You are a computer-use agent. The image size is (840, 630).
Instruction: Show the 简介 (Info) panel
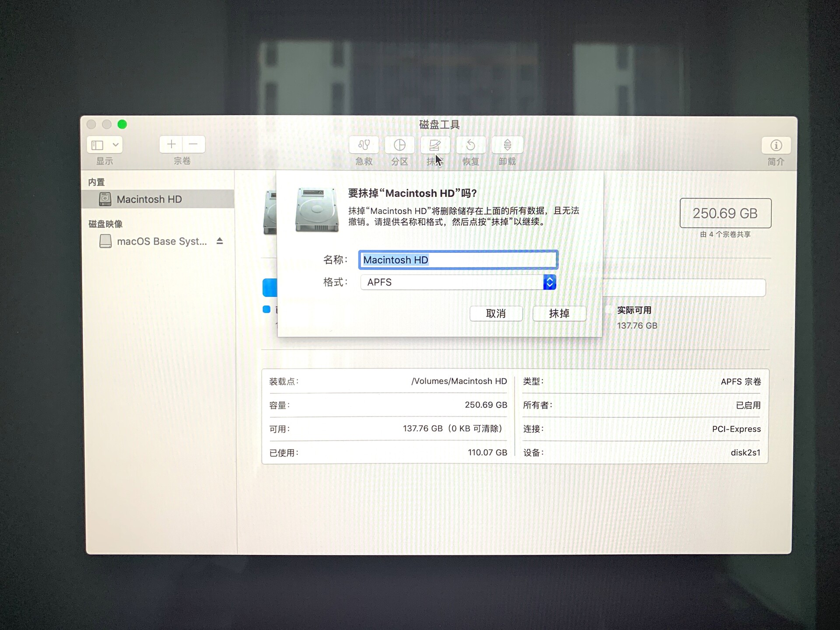776,146
